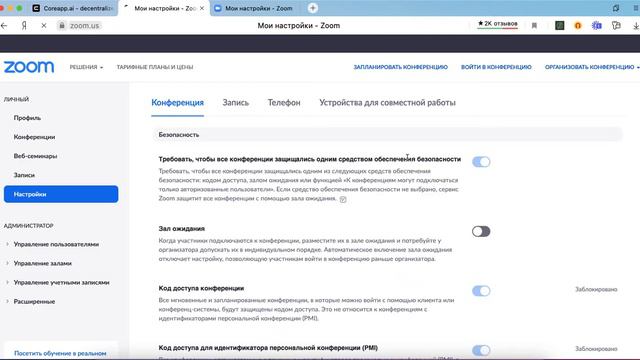Toggle Код доступа конференции switch
The height and width of the screenshot is (360, 640).
(x=481, y=291)
